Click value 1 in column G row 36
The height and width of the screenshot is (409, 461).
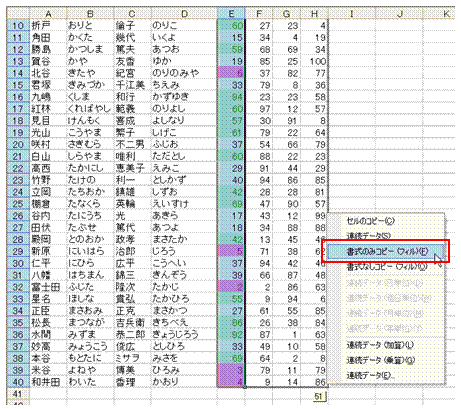(x=286, y=335)
